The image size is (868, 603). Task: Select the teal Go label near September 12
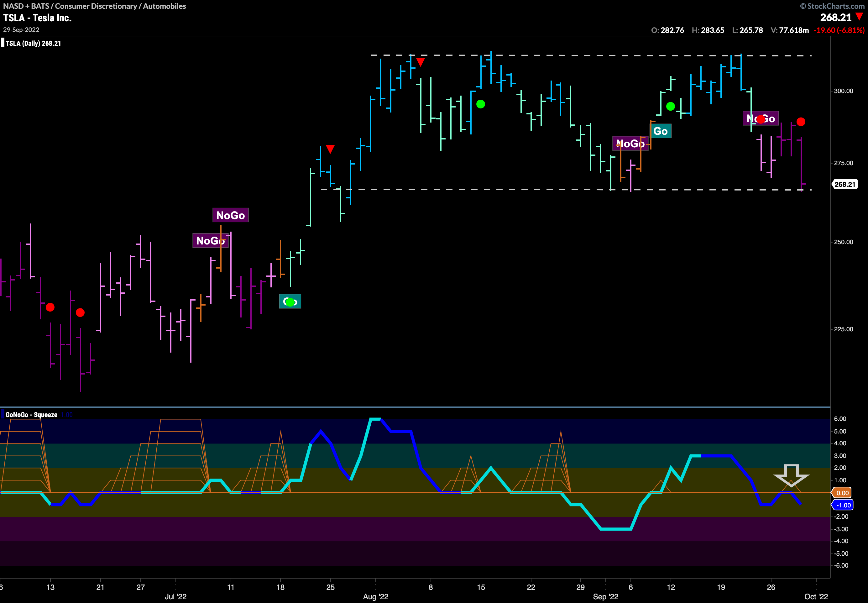[660, 131]
